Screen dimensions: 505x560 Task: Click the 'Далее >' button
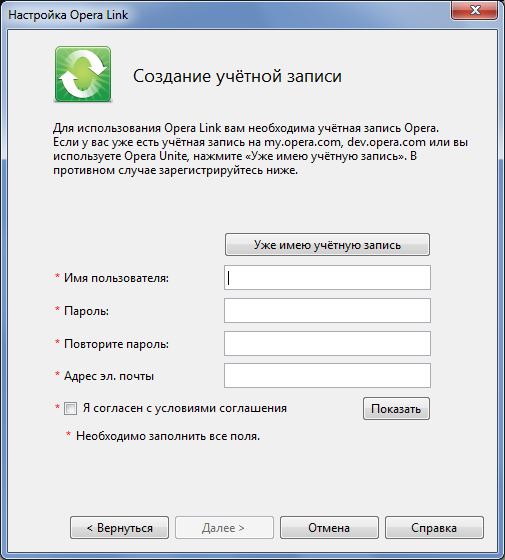tap(224, 528)
